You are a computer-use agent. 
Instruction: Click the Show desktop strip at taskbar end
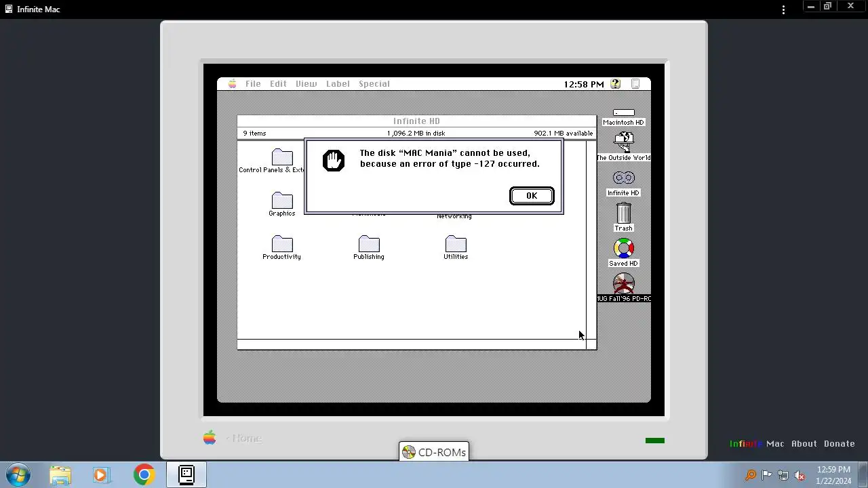[863, 475]
